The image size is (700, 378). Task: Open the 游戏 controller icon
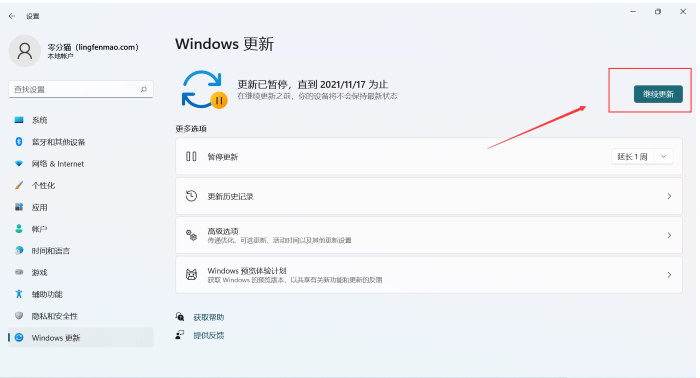point(19,272)
